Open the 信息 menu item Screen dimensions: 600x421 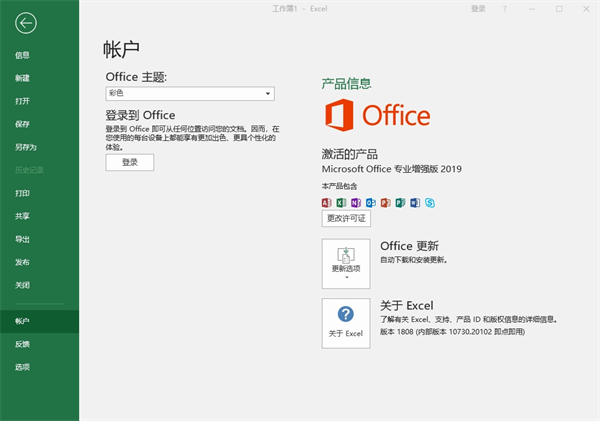[x=22, y=55]
